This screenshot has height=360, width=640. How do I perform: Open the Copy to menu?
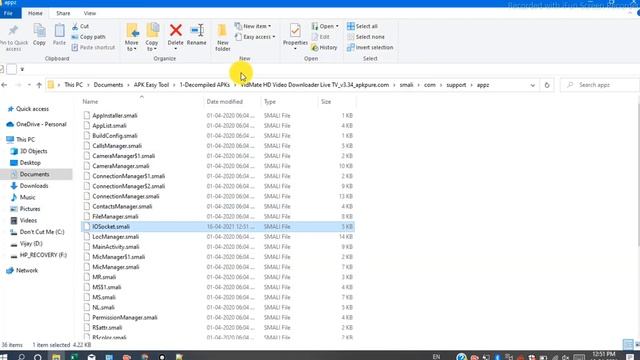coord(152,38)
